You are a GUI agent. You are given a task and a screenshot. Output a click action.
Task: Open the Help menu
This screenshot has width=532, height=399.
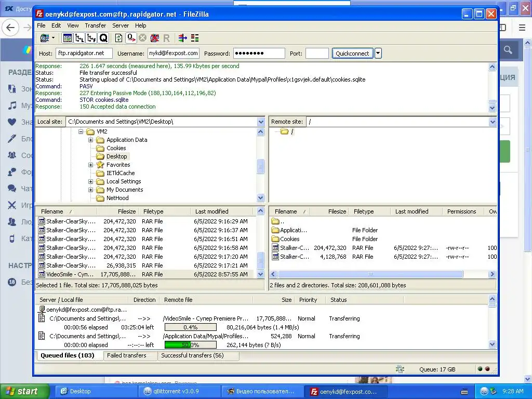pyautogui.click(x=140, y=25)
